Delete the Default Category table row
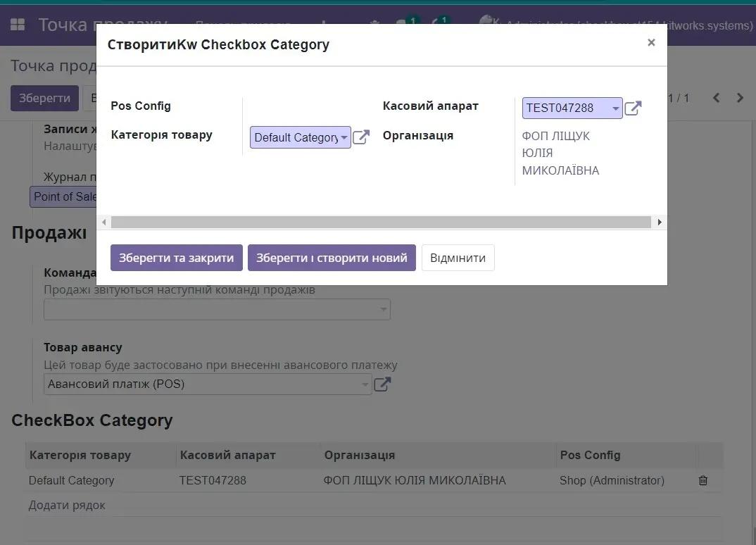Viewport: 756px width, 545px height. [703, 481]
